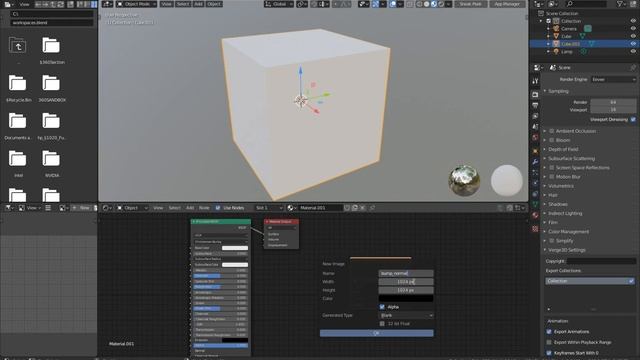The image size is (640, 360).
Task: Enable Screen Space Reflections checkbox
Action: click(552, 168)
